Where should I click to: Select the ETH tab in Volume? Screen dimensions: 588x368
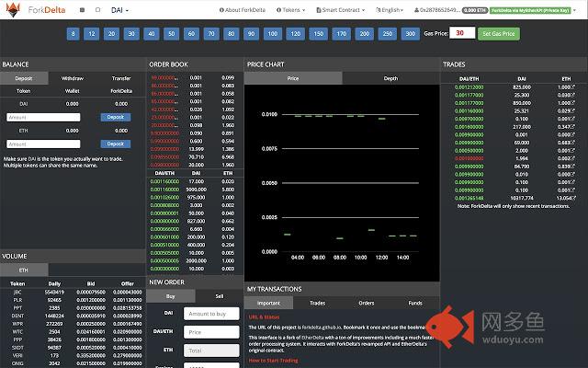(24, 270)
